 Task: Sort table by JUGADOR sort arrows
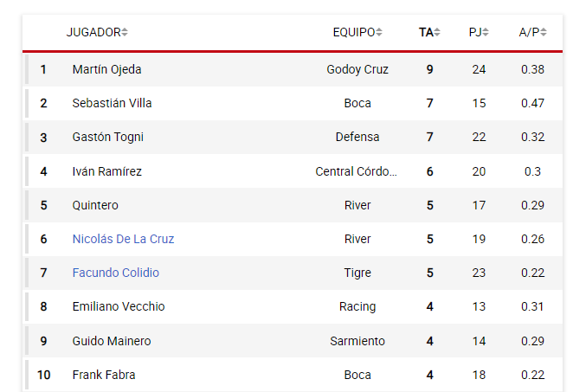coord(125,32)
